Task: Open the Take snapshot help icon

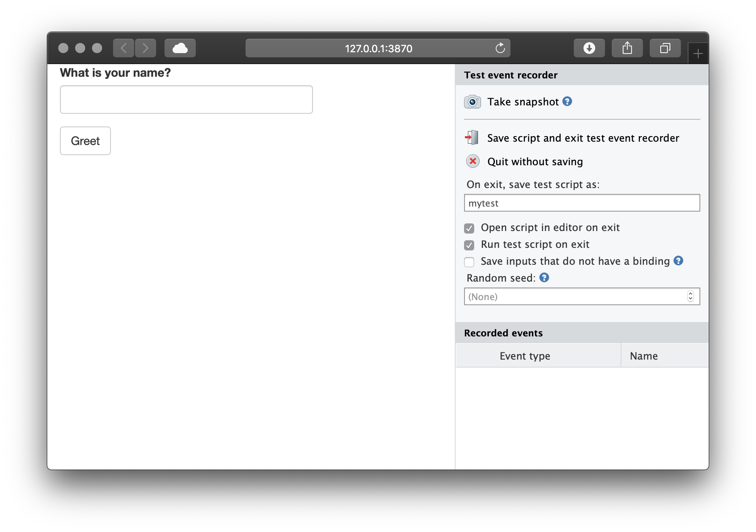Action: tap(567, 102)
